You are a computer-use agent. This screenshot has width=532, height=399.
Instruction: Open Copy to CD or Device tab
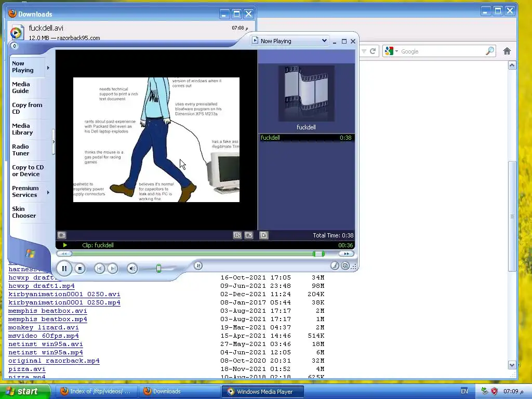coord(28,170)
